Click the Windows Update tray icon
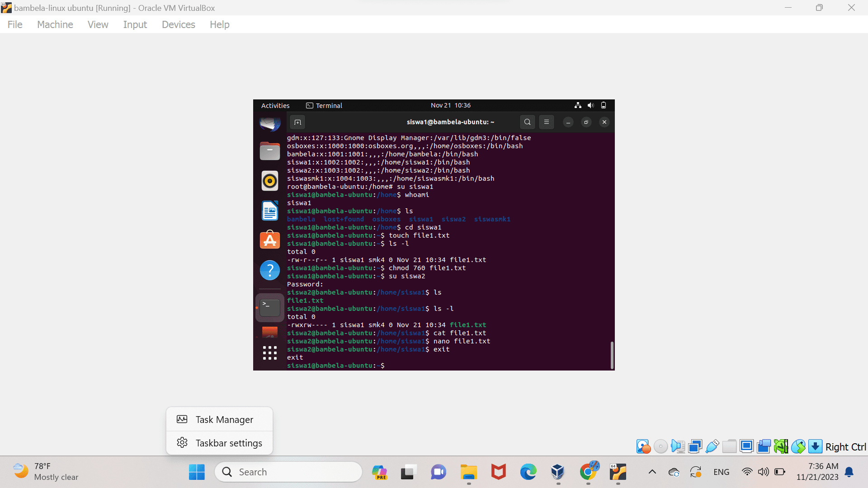 696,472
